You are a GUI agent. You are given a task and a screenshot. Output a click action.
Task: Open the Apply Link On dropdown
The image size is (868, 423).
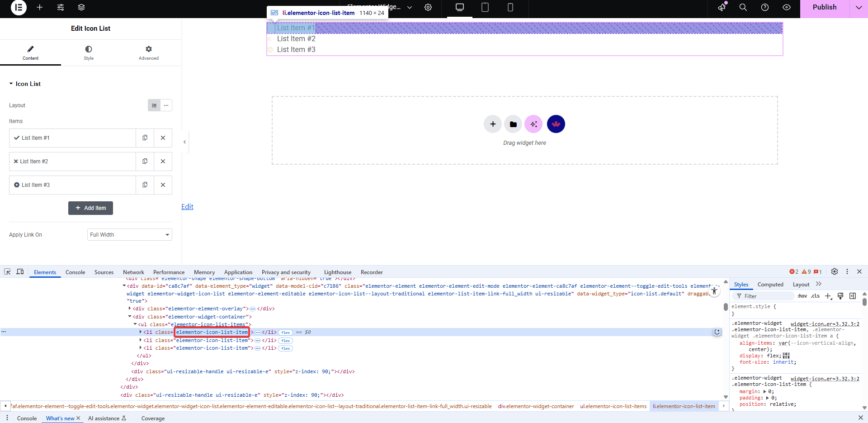(x=129, y=235)
